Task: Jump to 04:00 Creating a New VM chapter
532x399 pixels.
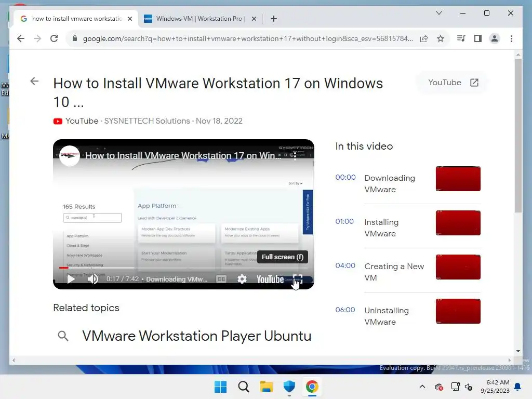Action: click(x=345, y=265)
